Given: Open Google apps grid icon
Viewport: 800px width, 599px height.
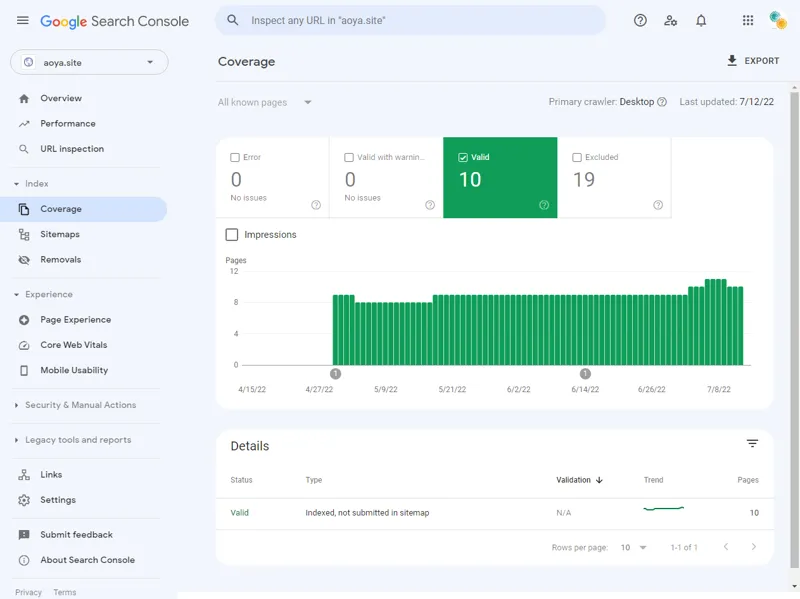Looking at the screenshot, I should [747, 20].
